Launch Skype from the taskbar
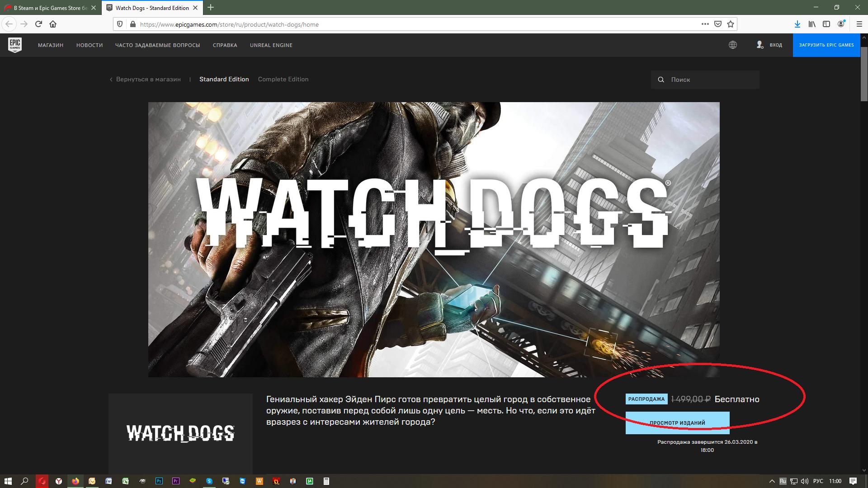 (x=209, y=481)
